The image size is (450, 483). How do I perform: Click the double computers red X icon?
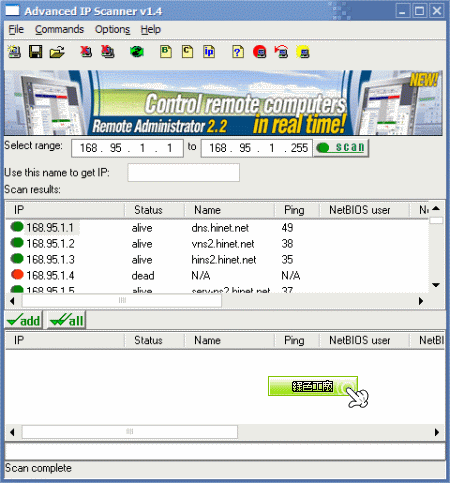click(x=108, y=52)
